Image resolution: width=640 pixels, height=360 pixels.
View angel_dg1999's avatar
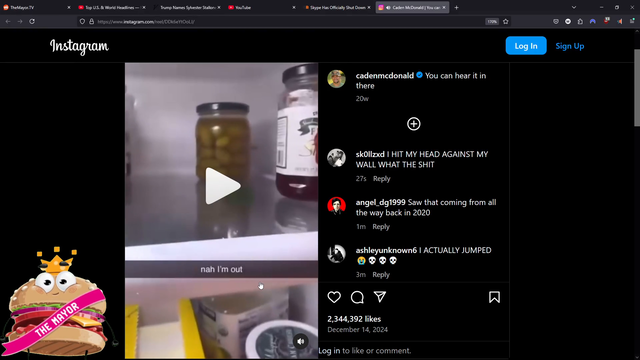point(336,205)
